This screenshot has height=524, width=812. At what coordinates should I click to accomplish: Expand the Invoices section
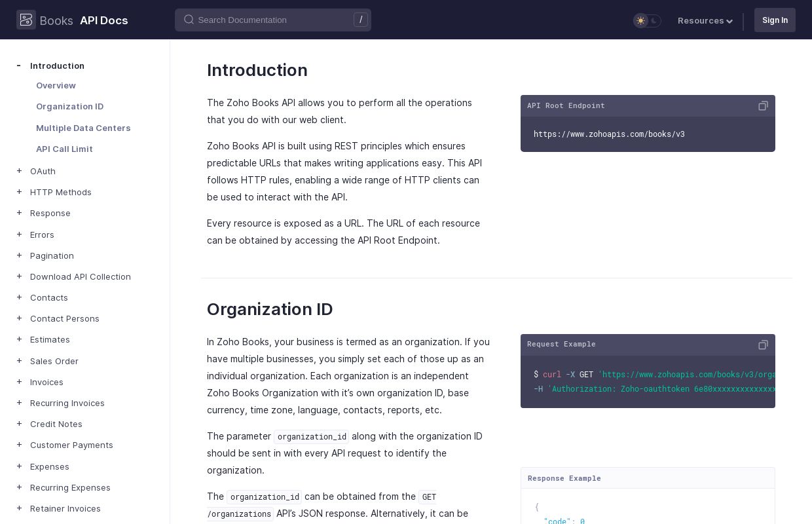pyautogui.click(x=19, y=382)
